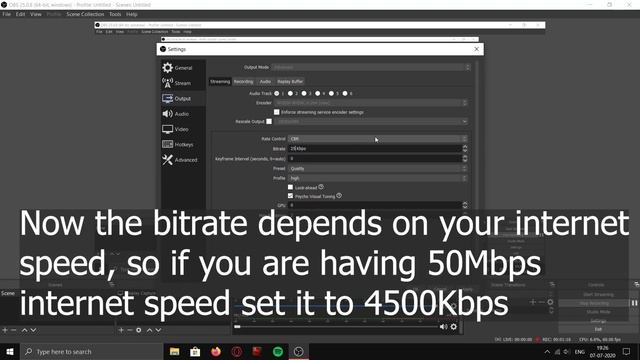This screenshot has height=360, width=640.
Task: Open Rate Control CBR dropdown
Action: click(x=378, y=139)
